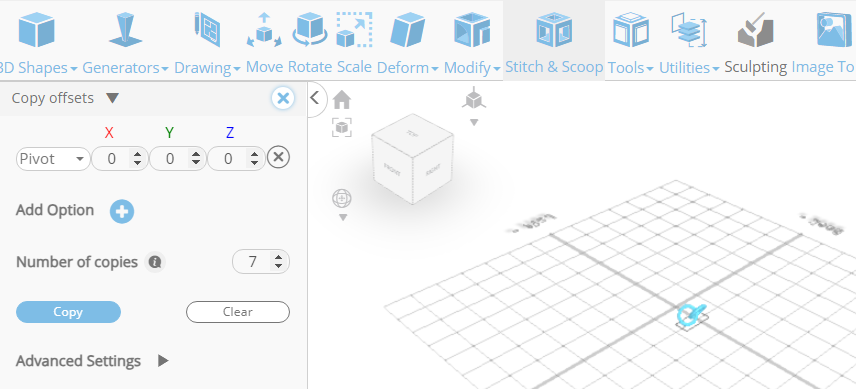The height and width of the screenshot is (389, 856).
Task: Click the FRONT face of view cube
Action: click(392, 170)
